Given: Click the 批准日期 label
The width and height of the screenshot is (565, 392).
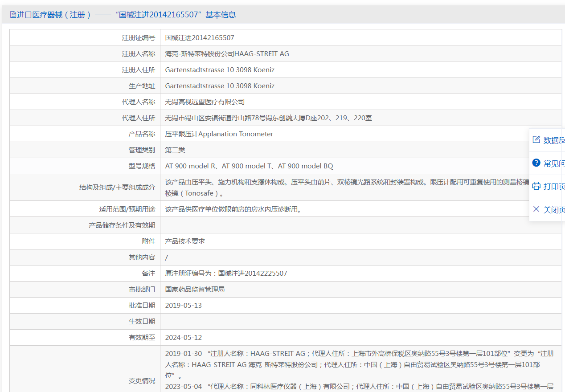Looking at the screenshot, I should (x=142, y=306).
